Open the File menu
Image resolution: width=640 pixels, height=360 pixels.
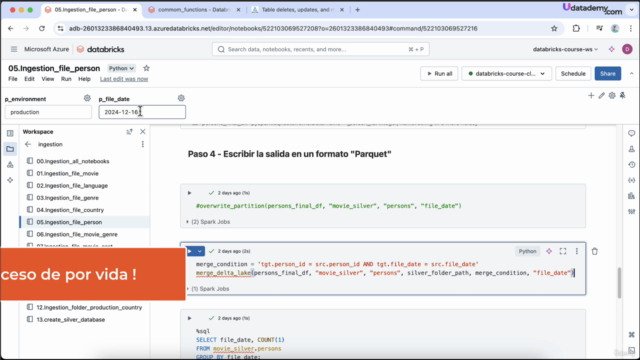coord(13,79)
